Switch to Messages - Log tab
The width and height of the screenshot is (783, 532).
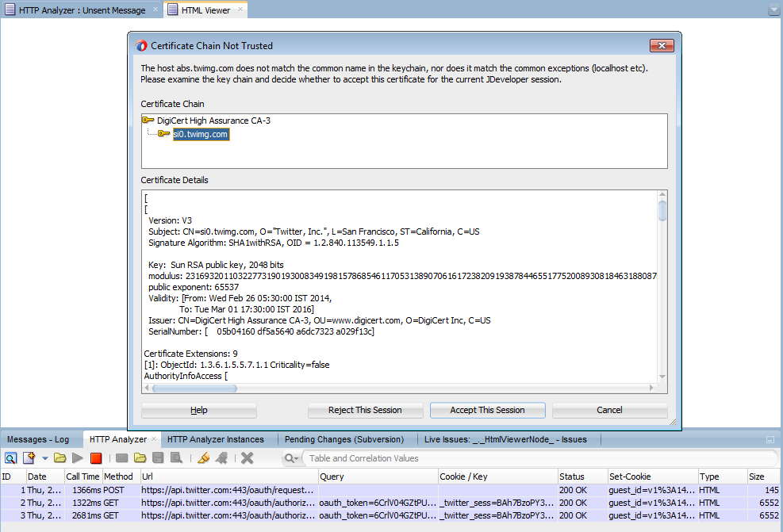38,440
